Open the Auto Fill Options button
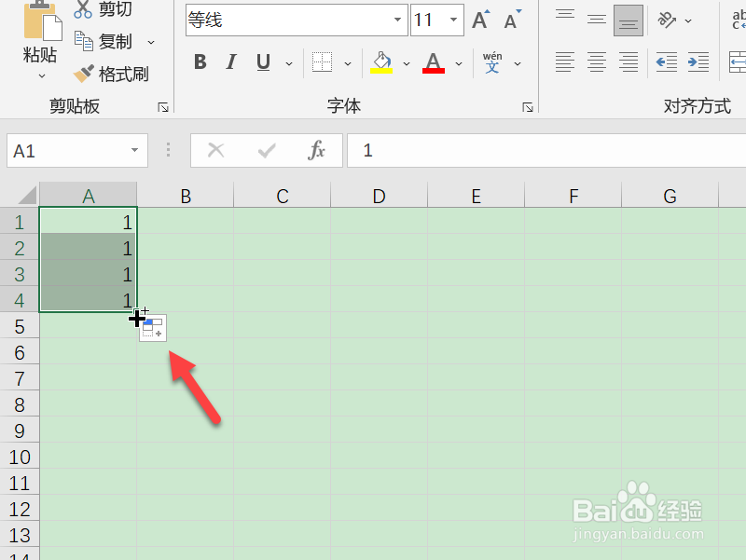The height and width of the screenshot is (560, 746). coord(153,328)
